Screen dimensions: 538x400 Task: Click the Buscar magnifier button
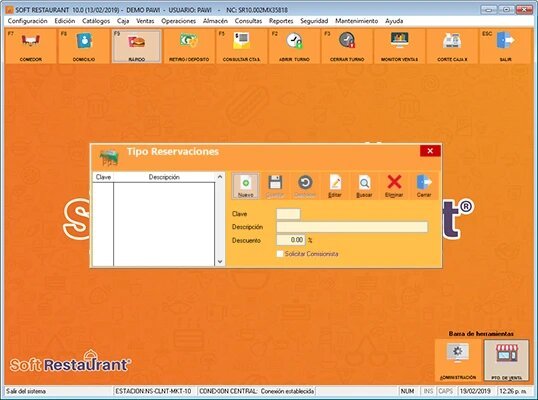[364, 186]
